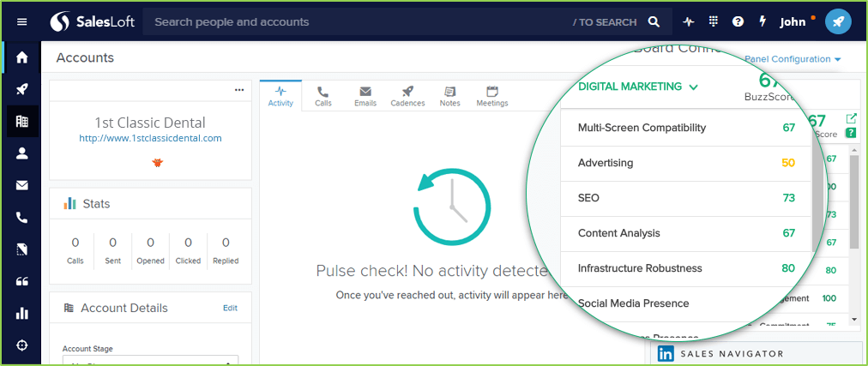Open BuzzBoard external link icon

851,118
